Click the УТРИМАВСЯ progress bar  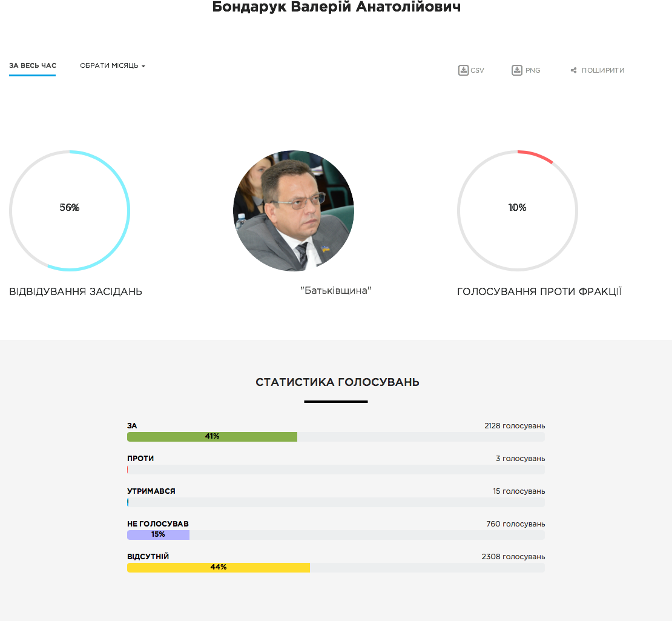pyautogui.click(x=336, y=502)
